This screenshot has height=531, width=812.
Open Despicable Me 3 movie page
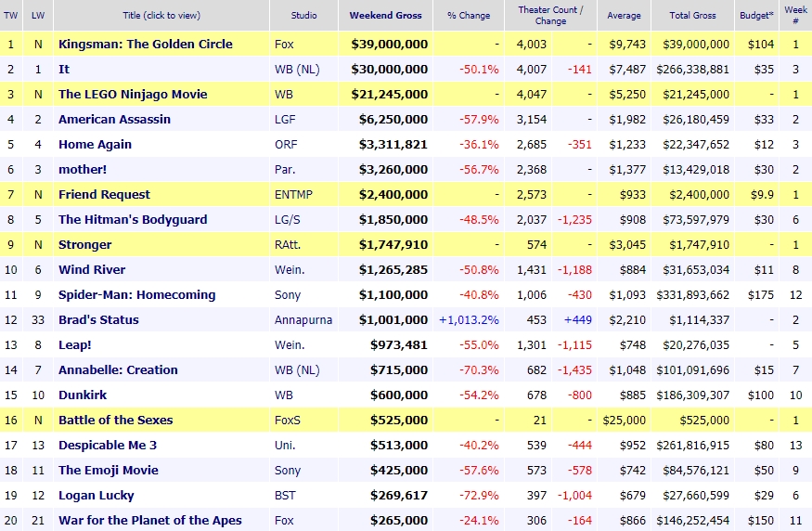coord(108,445)
